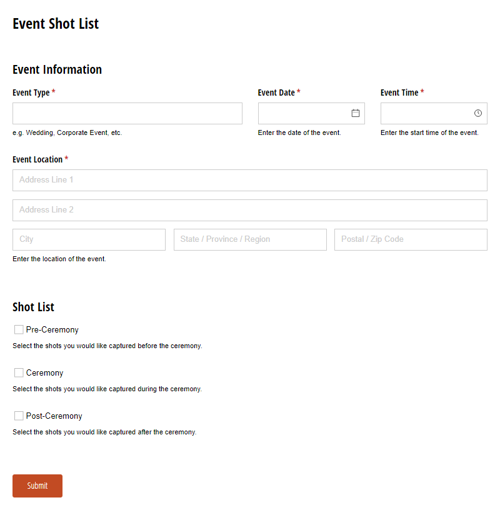Select the Event Time input box
The height and width of the screenshot is (510, 500).
click(x=434, y=113)
